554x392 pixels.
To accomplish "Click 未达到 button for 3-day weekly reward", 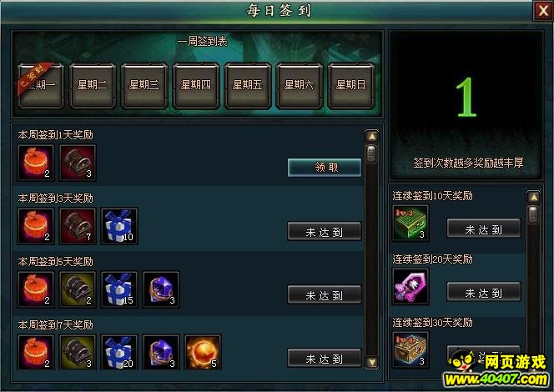I will (325, 231).
